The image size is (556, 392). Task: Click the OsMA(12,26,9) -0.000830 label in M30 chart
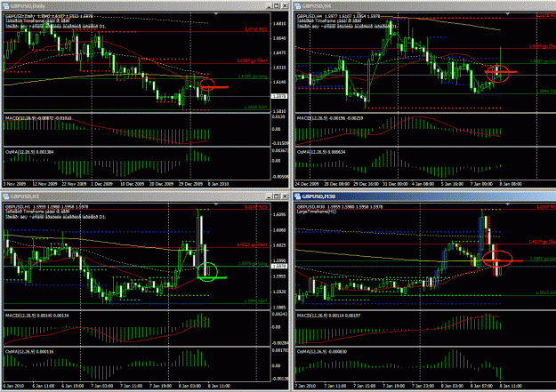coord(322,352)
